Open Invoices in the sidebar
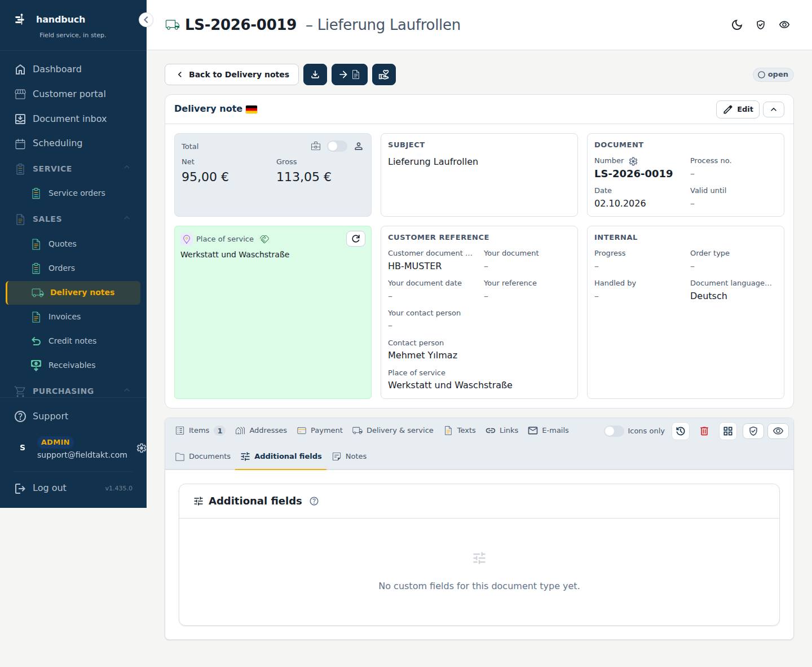812x667 pixels. 64,317
